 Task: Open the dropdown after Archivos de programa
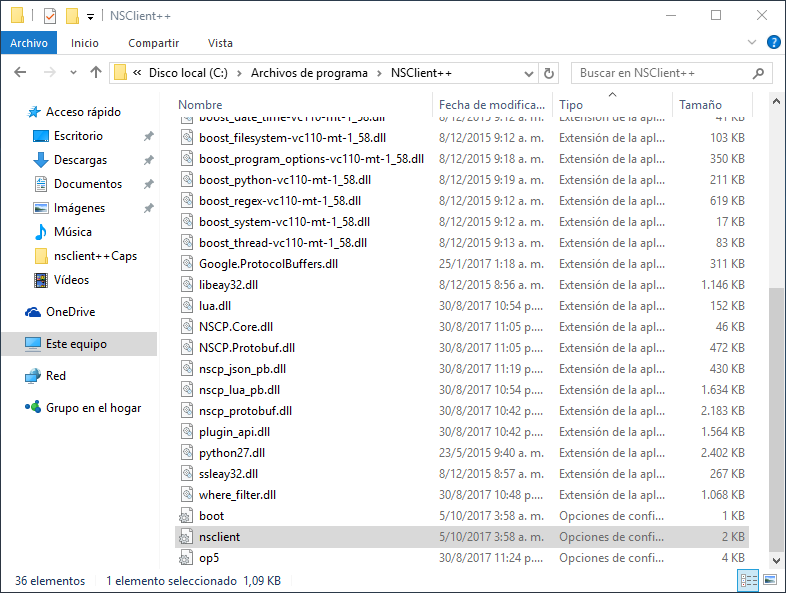pos(379,73)
